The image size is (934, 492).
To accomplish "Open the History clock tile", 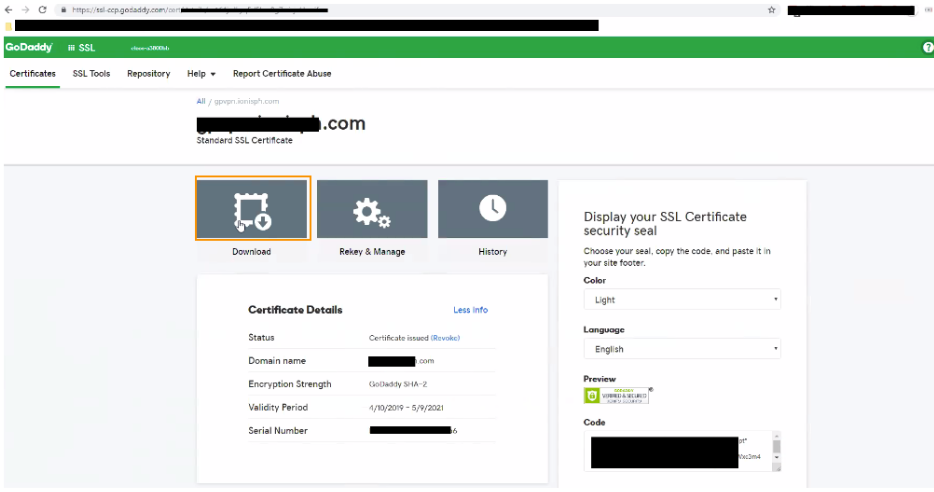I will tap(492, 209).
